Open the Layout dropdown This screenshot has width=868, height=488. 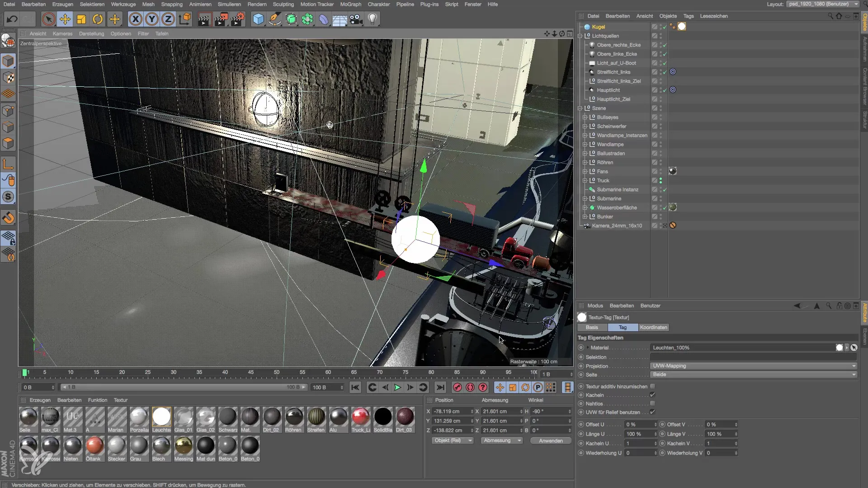pyautogui.click(x=823, y=4)
